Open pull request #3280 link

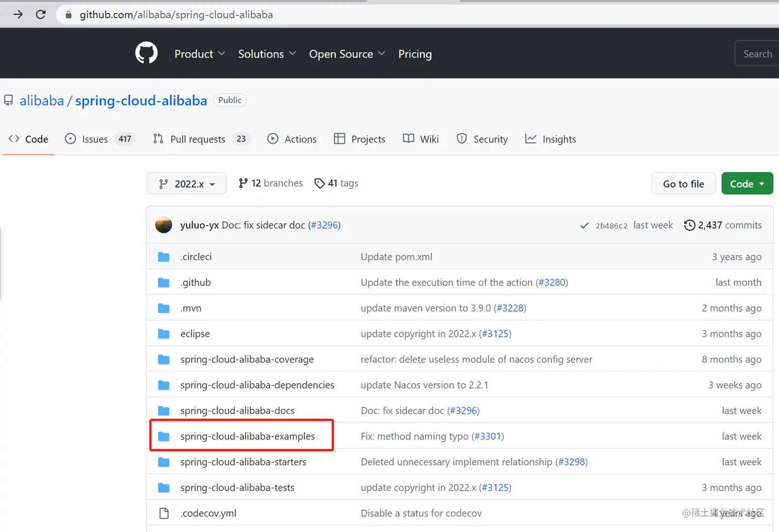pos(552,283)
